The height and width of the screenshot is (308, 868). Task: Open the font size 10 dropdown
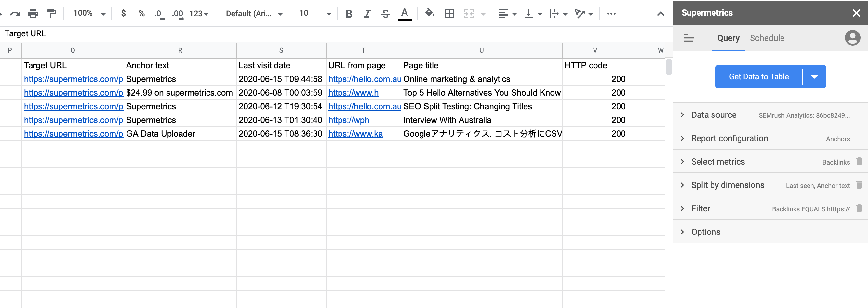click(315, 13)
